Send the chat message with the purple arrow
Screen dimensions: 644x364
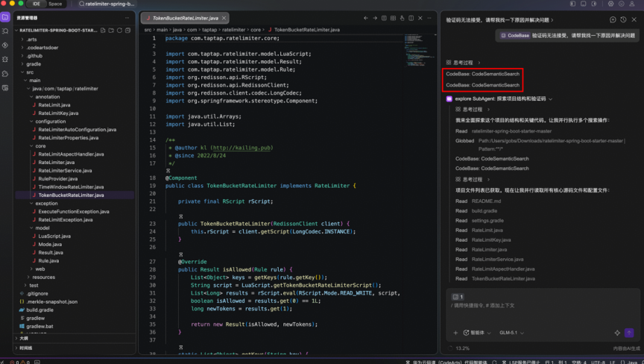pyautogui.click(x=629, y=333)
